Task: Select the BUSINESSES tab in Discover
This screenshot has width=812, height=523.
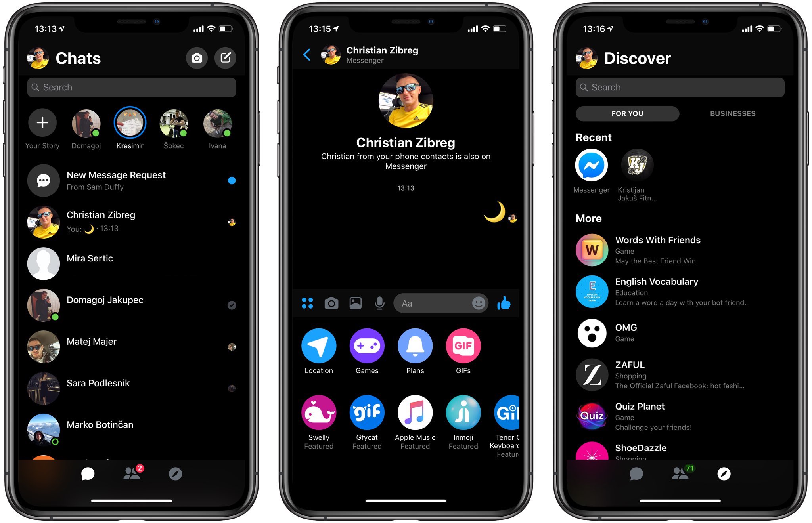Action: pyautogui.click(x=733, y=114)
